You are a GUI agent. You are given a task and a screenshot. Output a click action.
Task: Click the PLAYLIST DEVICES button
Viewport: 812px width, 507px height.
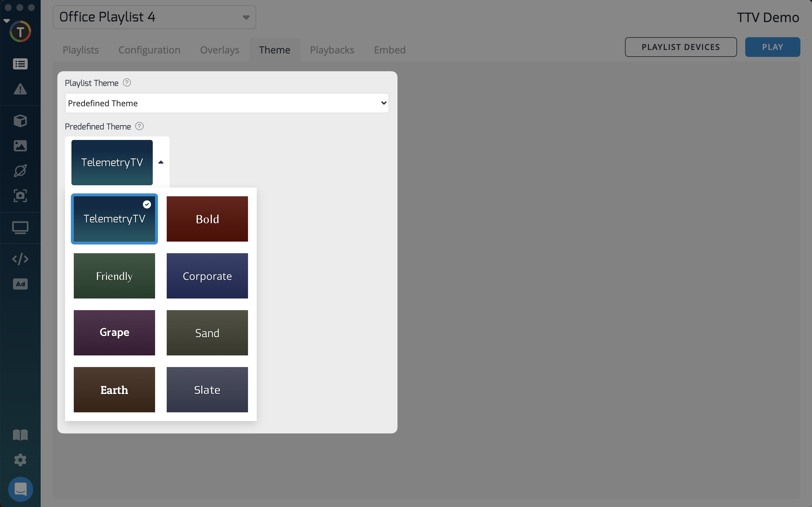(680, 47)
